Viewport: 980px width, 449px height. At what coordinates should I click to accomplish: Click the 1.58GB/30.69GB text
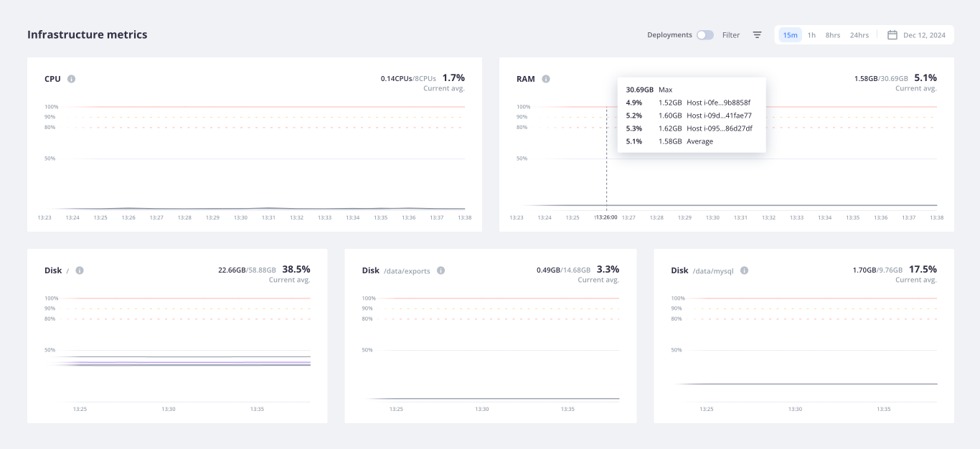click(881, 78)
